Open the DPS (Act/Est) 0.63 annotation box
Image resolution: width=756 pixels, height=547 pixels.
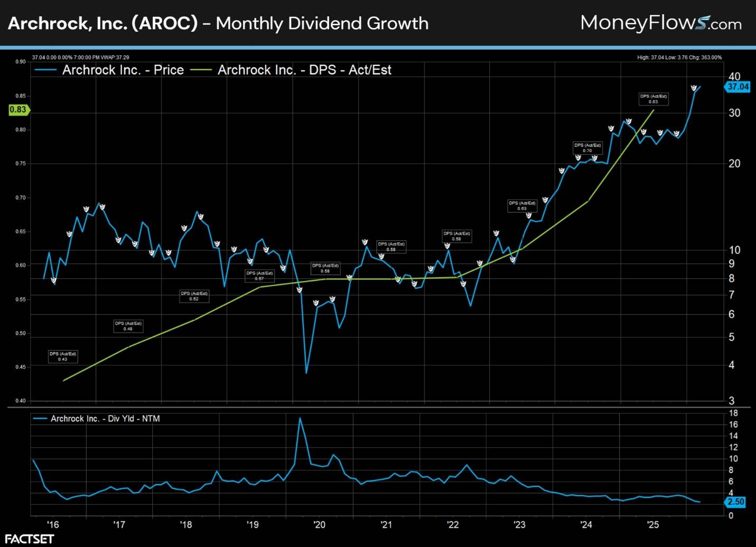tap(522, 206)
